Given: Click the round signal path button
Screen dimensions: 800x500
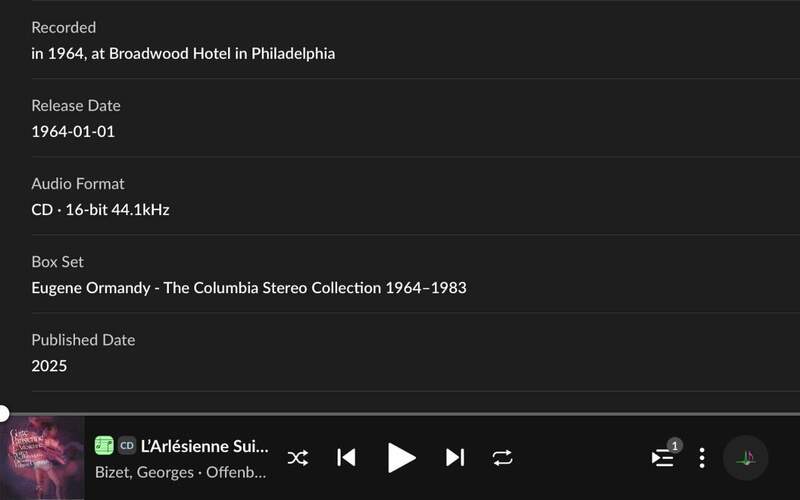Looking at the screenshot, I should tap(745, 458).
